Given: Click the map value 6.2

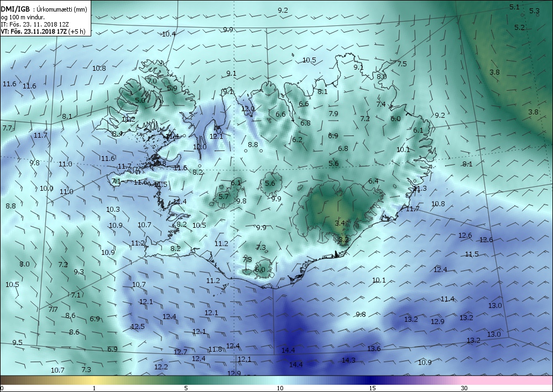Looking at the screenshot, I should point(298,139).
